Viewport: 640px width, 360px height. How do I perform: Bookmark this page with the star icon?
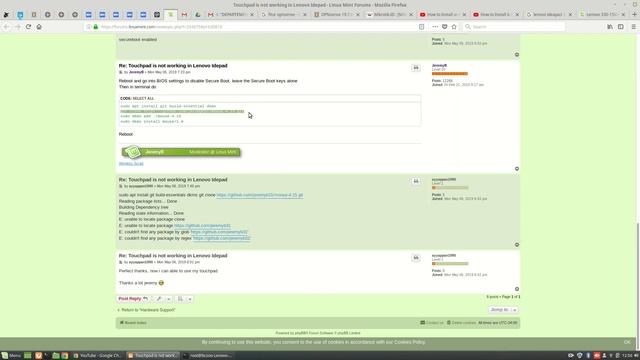pyautogui.click(x=454, y=27)
